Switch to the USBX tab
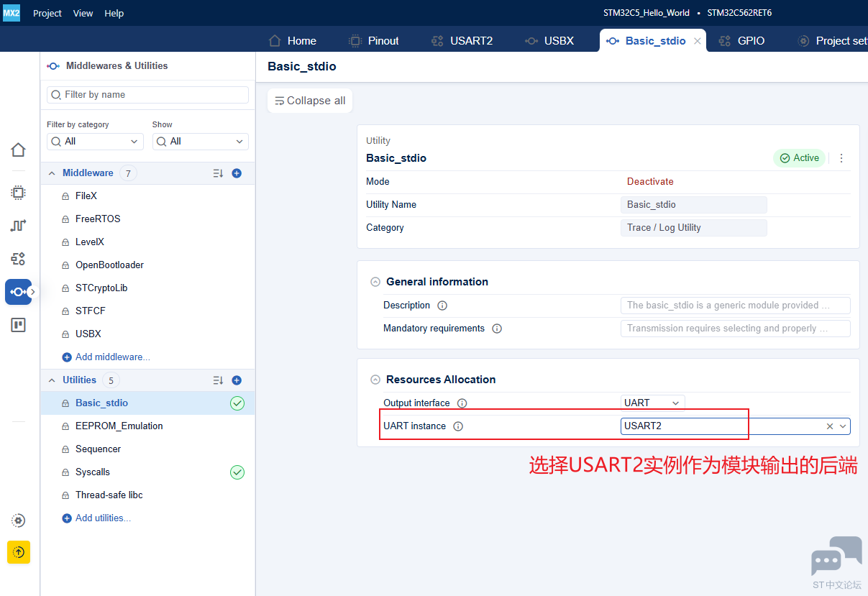This screenshot has height=596, width=868. point(549,41)
